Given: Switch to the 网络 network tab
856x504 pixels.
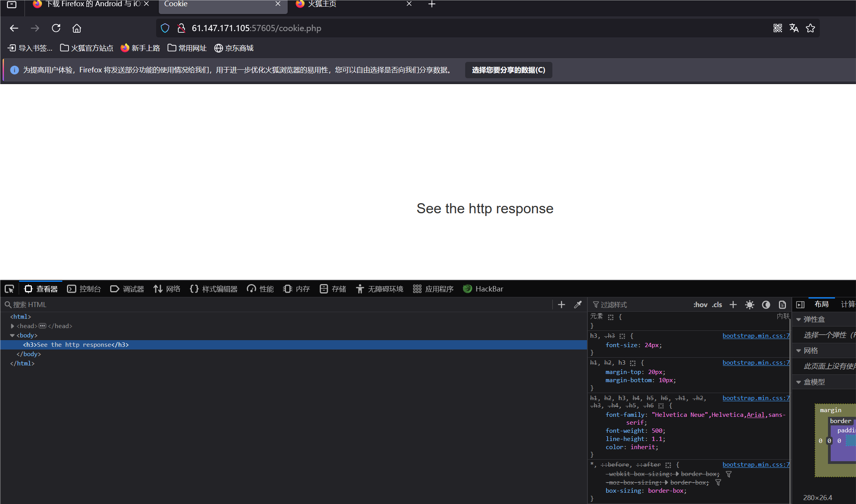Looking at the screenshot, I should point(167,289).
